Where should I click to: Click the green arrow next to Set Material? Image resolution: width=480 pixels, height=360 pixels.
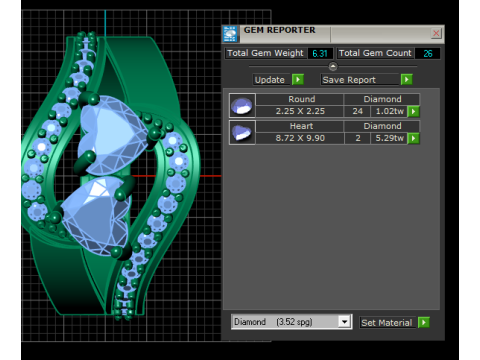[x=424, y=322]
